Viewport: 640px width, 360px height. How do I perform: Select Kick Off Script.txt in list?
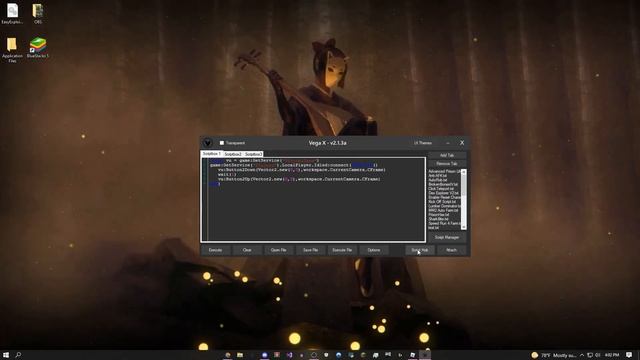(x=442, y=202)
